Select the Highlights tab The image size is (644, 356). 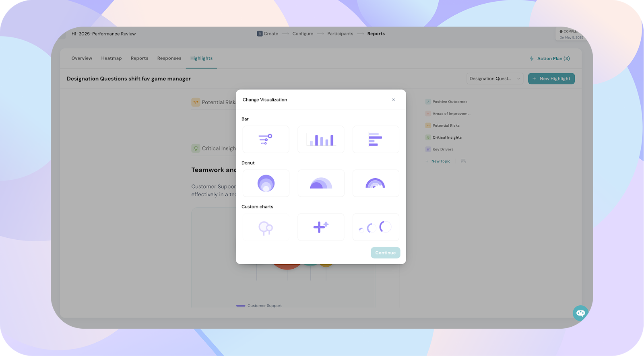[x=201, y=58]
